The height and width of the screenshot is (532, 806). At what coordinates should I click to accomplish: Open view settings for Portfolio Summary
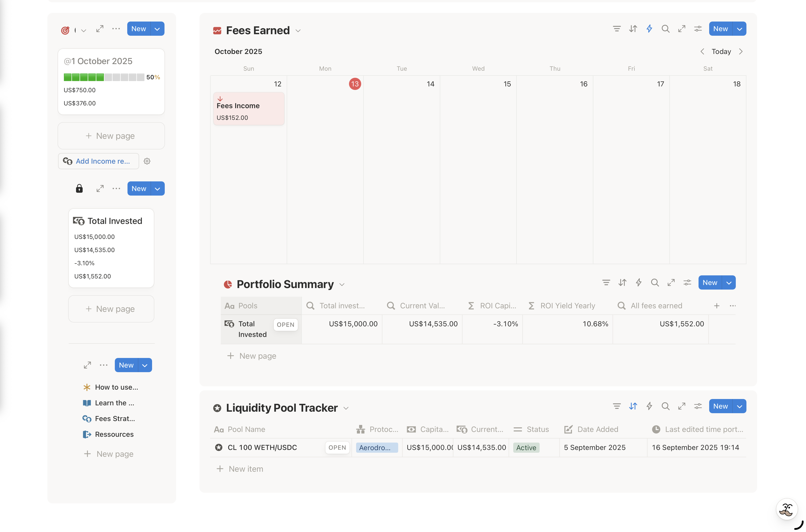(687, 283)
